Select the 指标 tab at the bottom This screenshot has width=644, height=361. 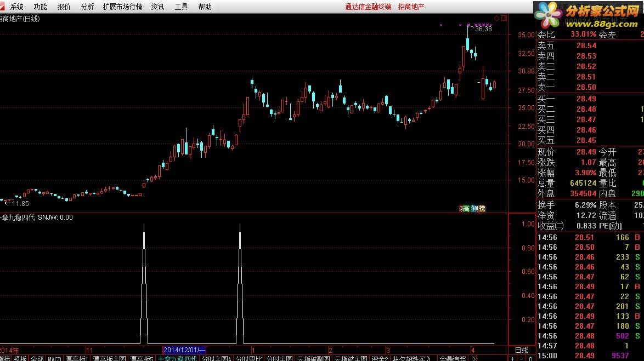click(x=5, y=359)
